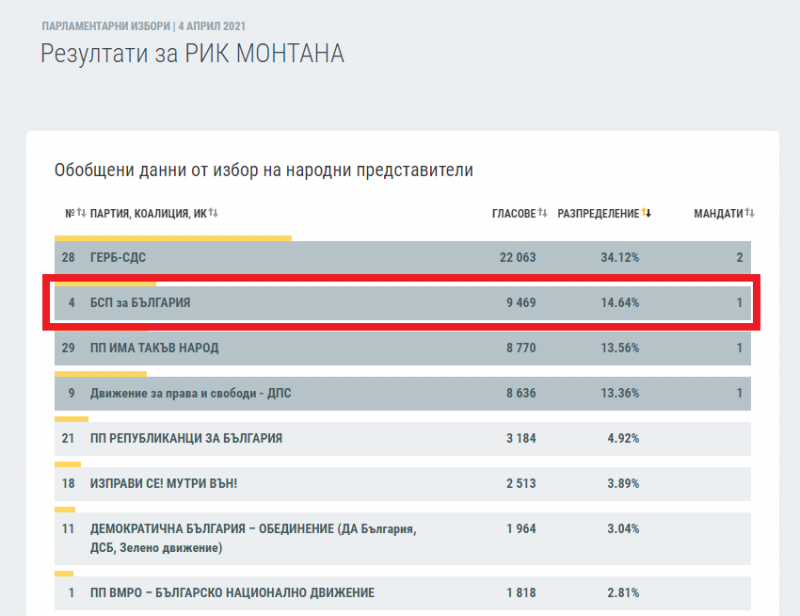Click the sort arrows beside the № column

[81, 213]
